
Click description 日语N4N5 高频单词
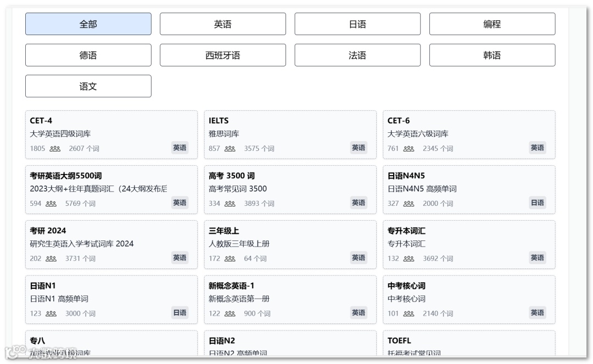[x=422, y=189]
